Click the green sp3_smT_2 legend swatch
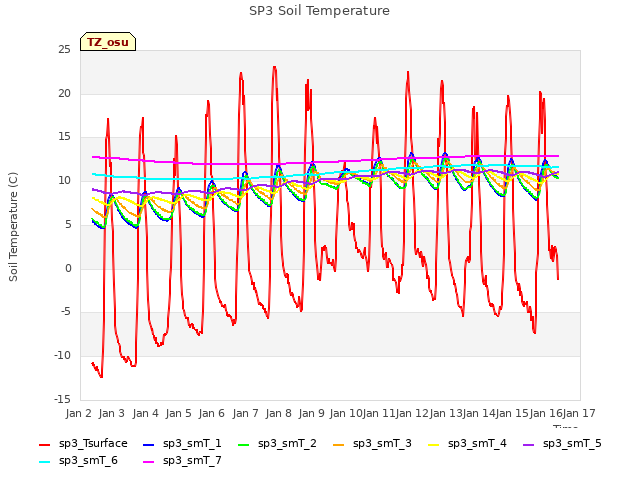Screen dimensions: 640x480 tap(244, 444)
